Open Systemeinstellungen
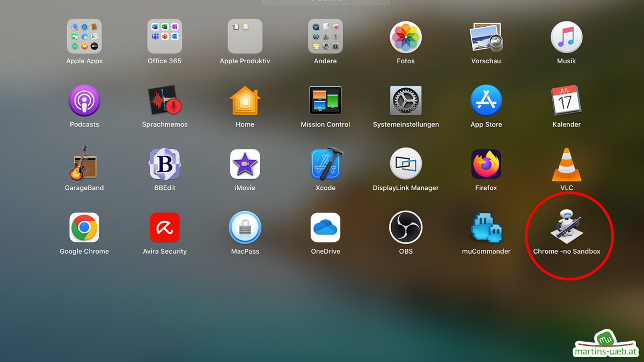The width and height of the screenshot is (644, 362). 406,100
